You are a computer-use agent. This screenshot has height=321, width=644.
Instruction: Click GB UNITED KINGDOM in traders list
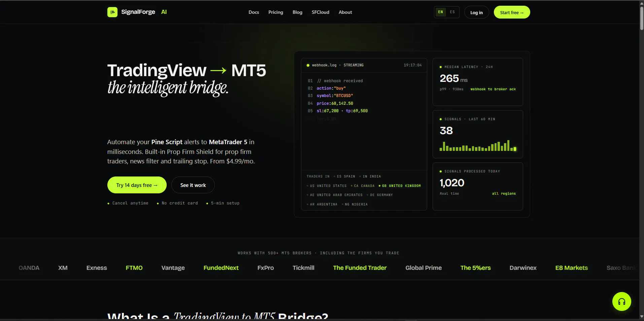[400, 186]
